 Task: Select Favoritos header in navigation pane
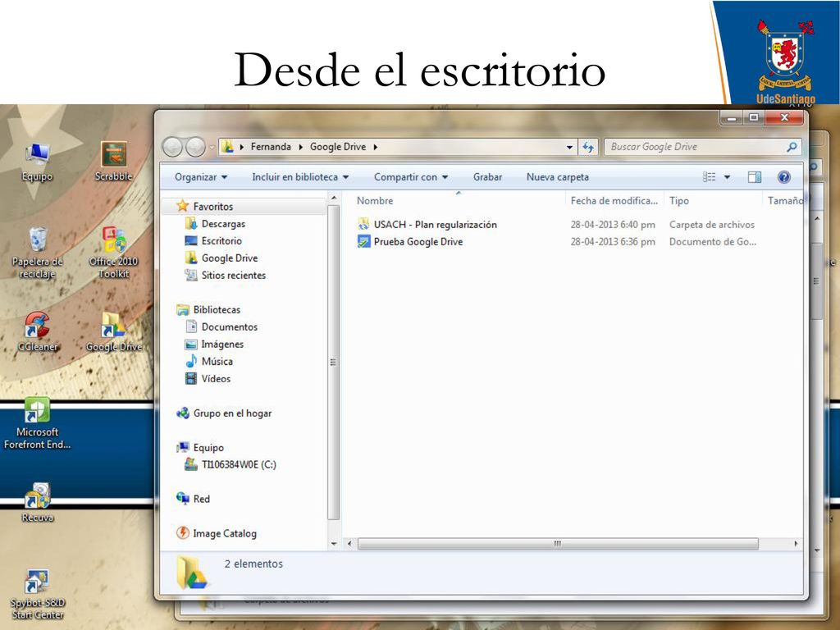(x=212, y=206)
